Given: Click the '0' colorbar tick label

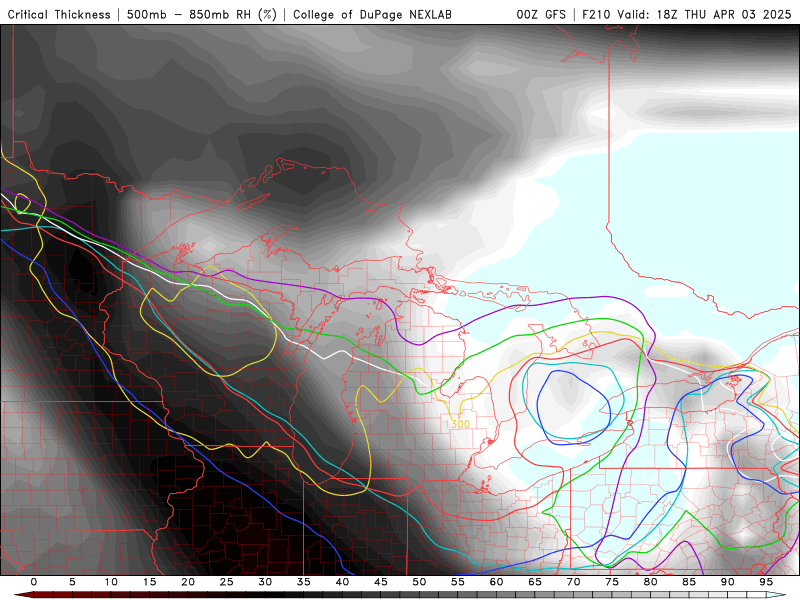Looking at the screenshot, I should [34, 582].
